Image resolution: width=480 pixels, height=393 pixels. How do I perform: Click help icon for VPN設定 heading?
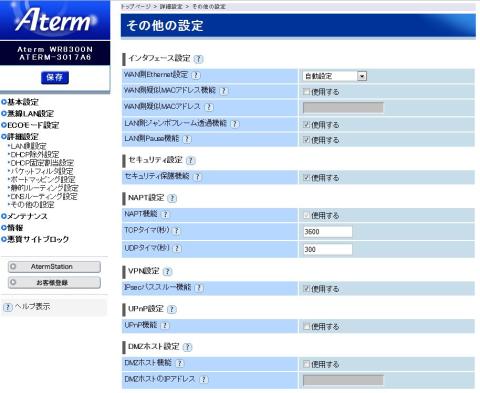coord(167,272)
